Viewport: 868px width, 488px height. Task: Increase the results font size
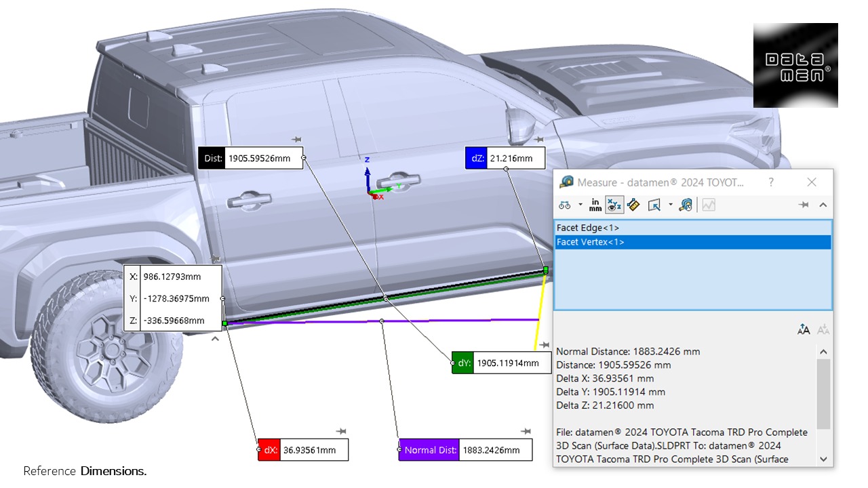pyautogui.click(x=804, y=329)
